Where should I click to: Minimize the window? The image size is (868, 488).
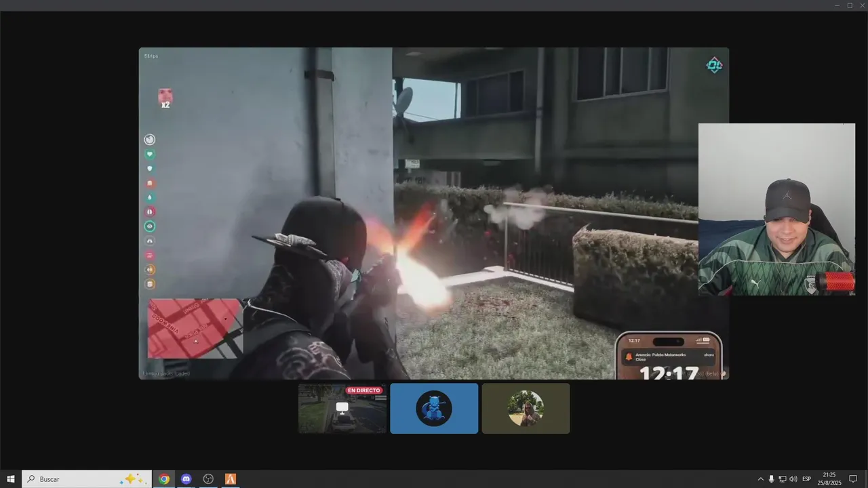click(x=837, y=5)
